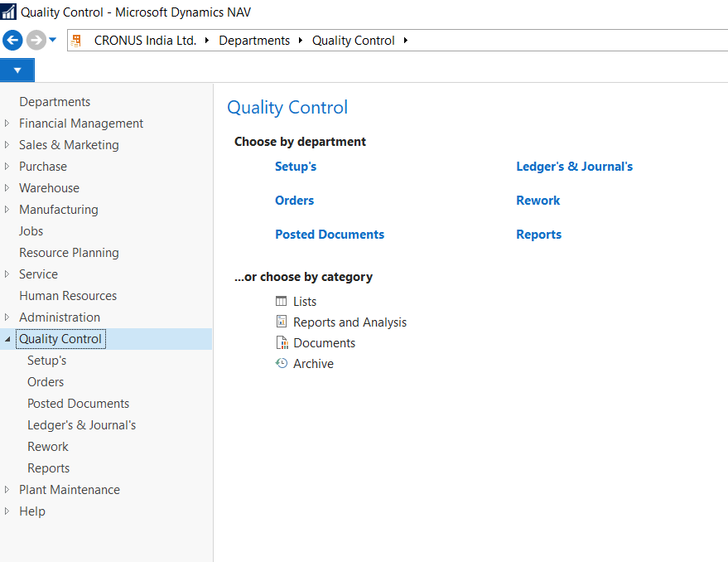This screenshot has width=728, height=562.
Task: Select Manufacturing in the tree
Action: tap(59, 209)
